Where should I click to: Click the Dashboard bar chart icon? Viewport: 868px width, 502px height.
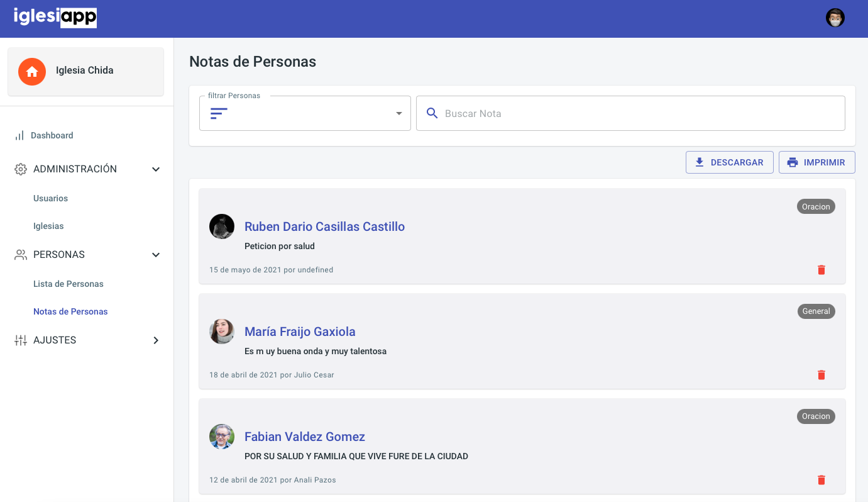coord(19,135)
